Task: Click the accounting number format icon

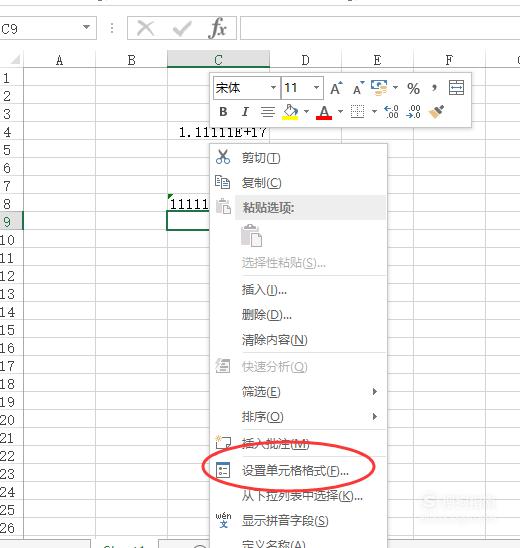Action: [x=379, y=88]
